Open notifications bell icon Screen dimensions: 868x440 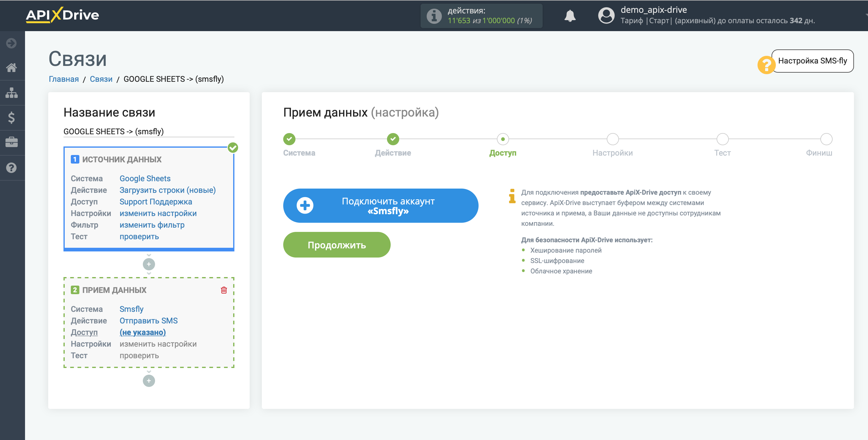(x=570, y=16)
